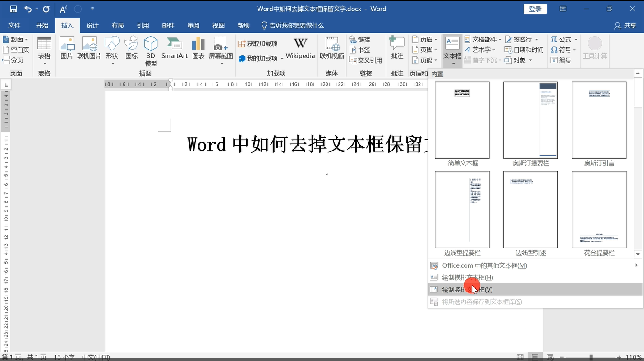Open the 3D 模型 tool

coord(151,51)
